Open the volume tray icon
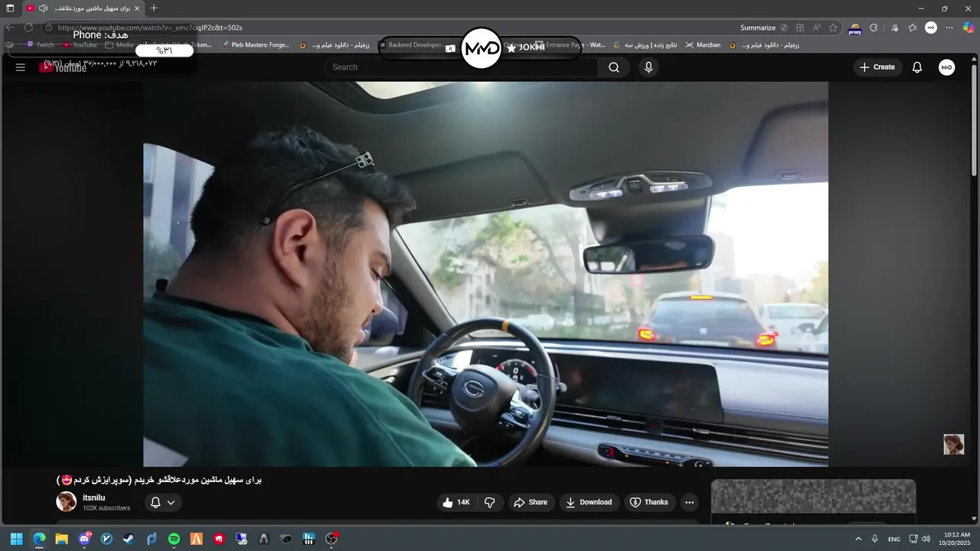980x551 pixels. pos(926,539)
